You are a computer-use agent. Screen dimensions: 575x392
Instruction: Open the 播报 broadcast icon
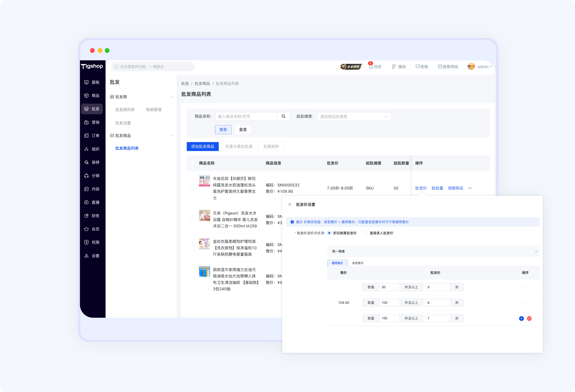pos(394,67)
